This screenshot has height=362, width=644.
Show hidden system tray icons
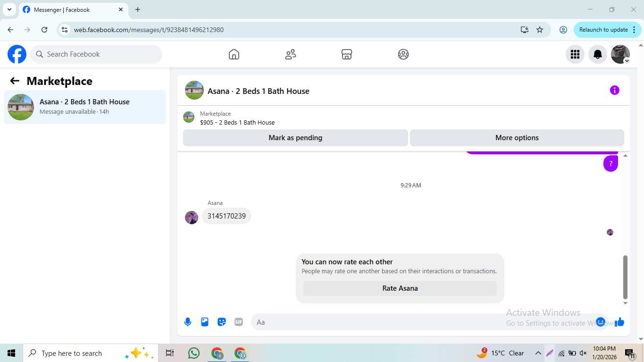[538, 353]
